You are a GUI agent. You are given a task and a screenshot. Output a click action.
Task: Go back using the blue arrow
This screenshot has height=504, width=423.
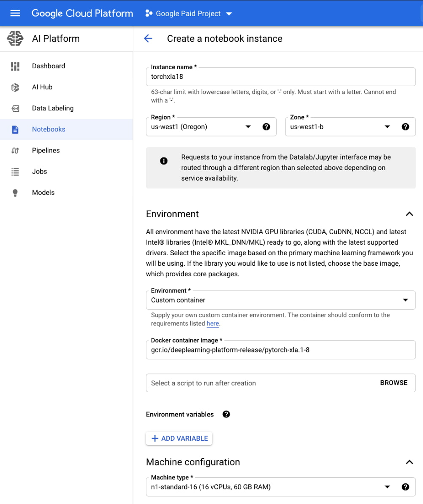[148, 38]
